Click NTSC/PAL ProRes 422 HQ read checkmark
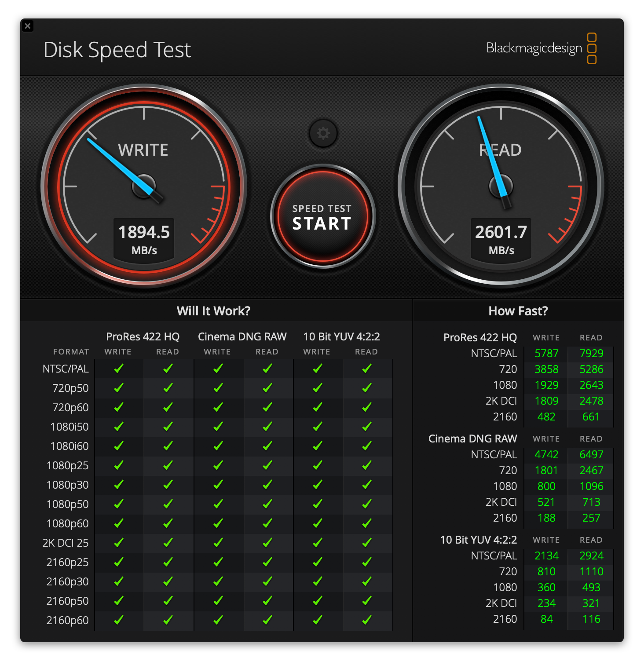644x665 pixels. (x=168, y=369)
